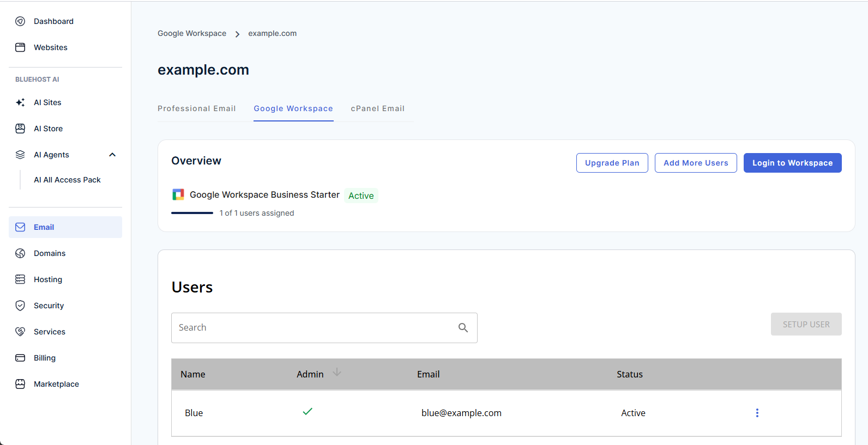Click Add More Users button
This screenshot has height=445, width=868.
point(696,163)
